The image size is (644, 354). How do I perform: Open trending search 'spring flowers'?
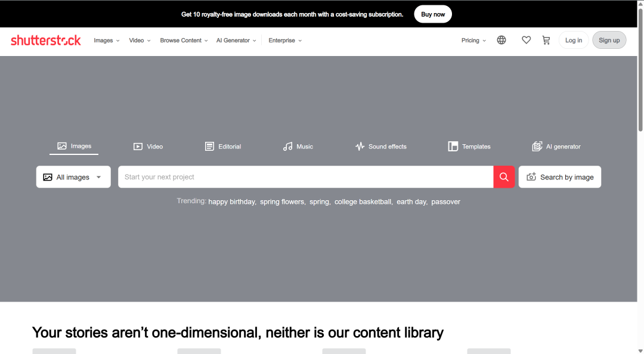tap(283, 201)
